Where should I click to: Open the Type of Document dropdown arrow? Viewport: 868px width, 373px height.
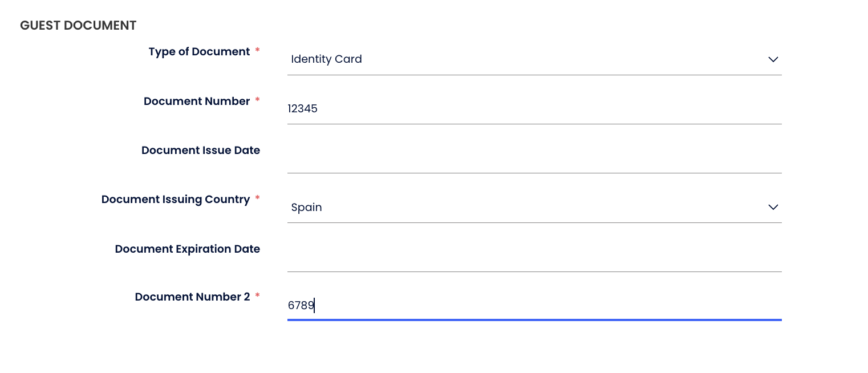click(x=773, y=59)
